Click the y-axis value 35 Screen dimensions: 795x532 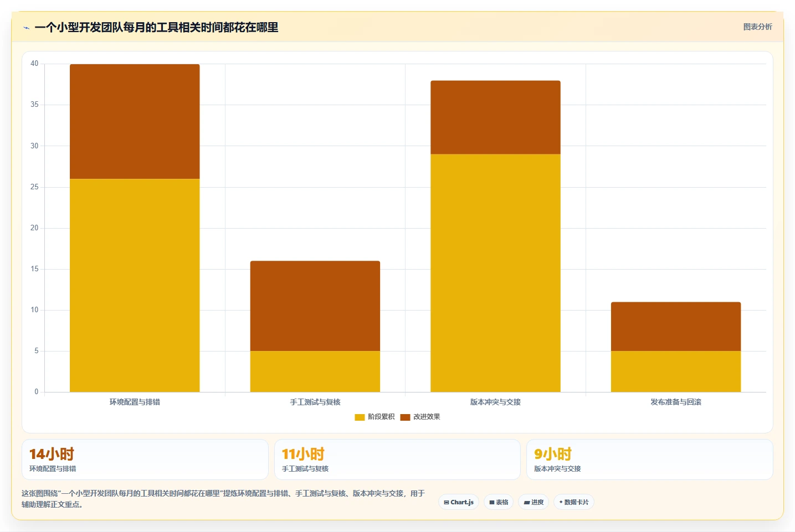(34, 105)
